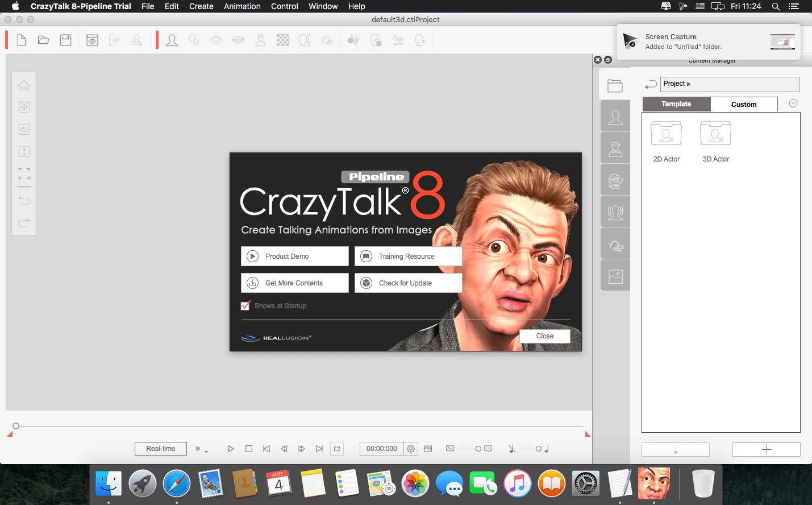Expand the Project path arrow

click(x=689, y=84)
